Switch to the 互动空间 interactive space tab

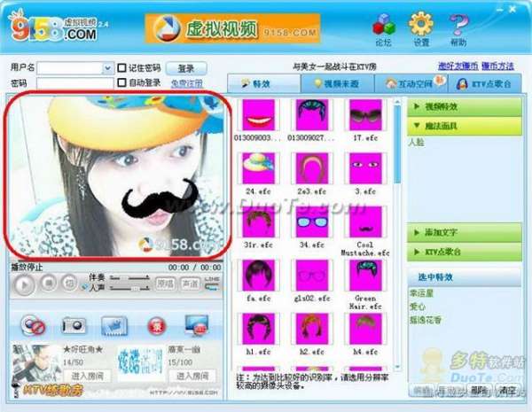(x=411, y=83)
